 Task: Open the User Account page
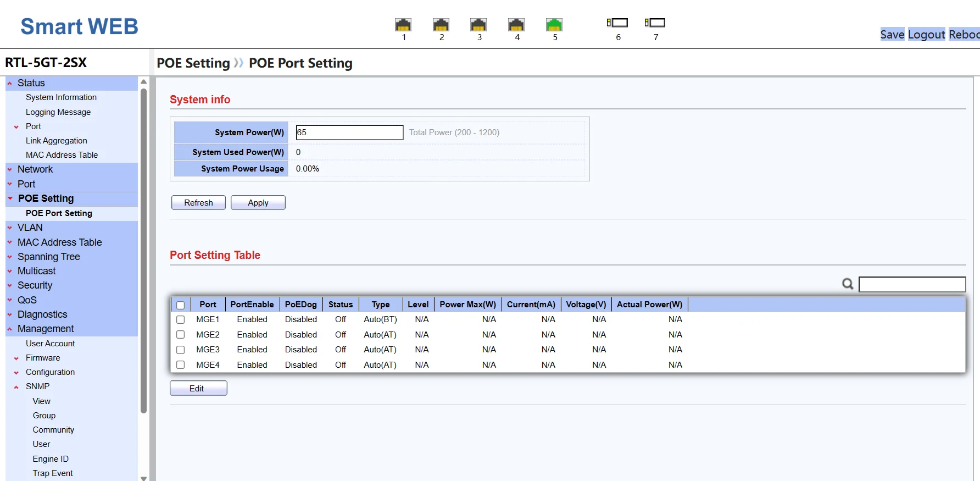(50, 344)
